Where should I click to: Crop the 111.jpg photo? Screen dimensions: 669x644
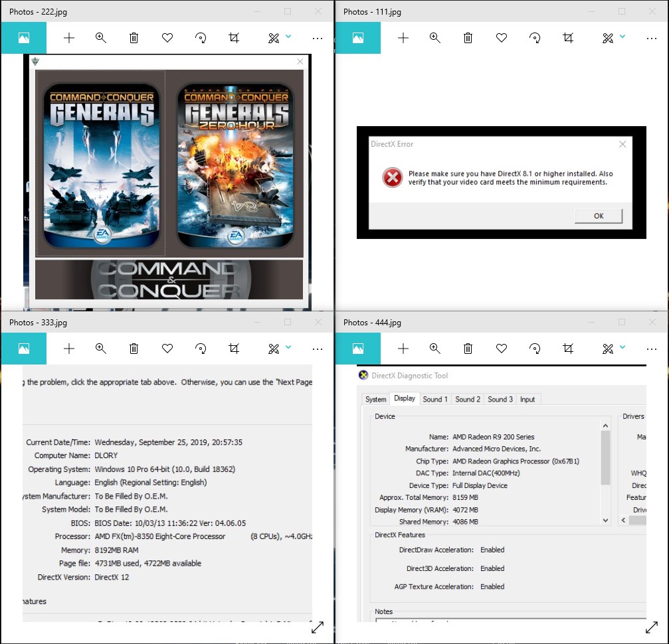coord(568,38)
